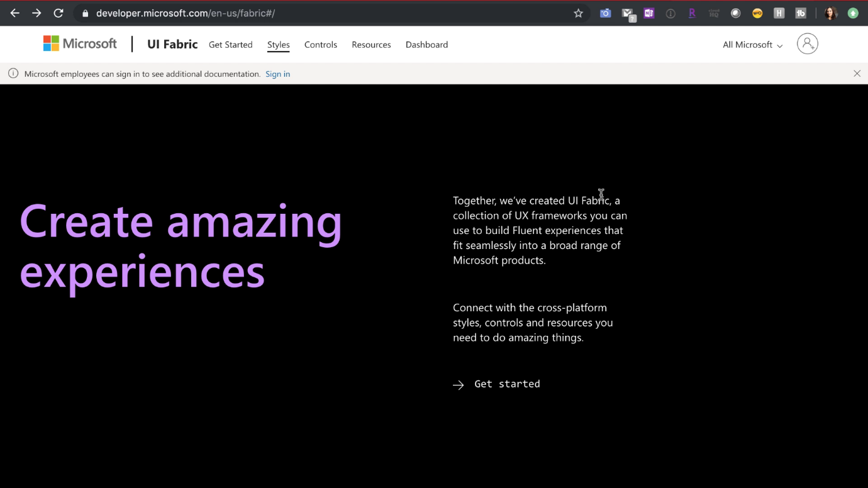Click the info icon in notification bar
Viewport: 868px width, 488px height.
point(13,74)
